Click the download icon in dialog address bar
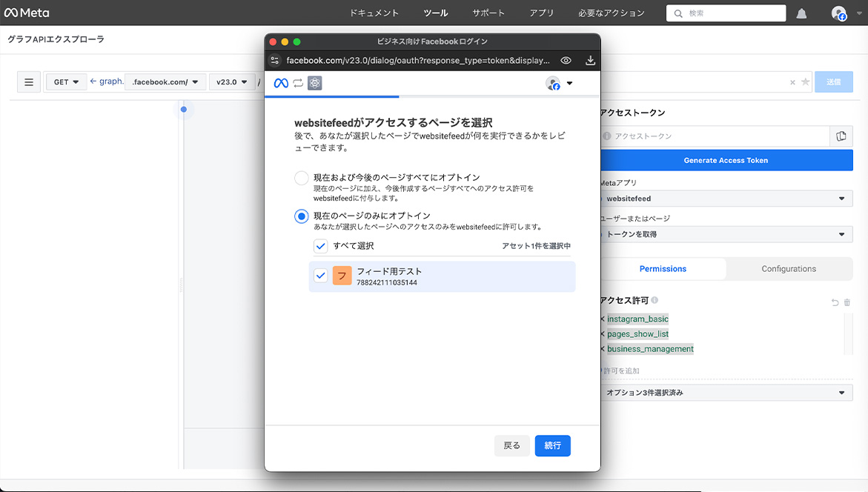868x492 pixels. 590,61
